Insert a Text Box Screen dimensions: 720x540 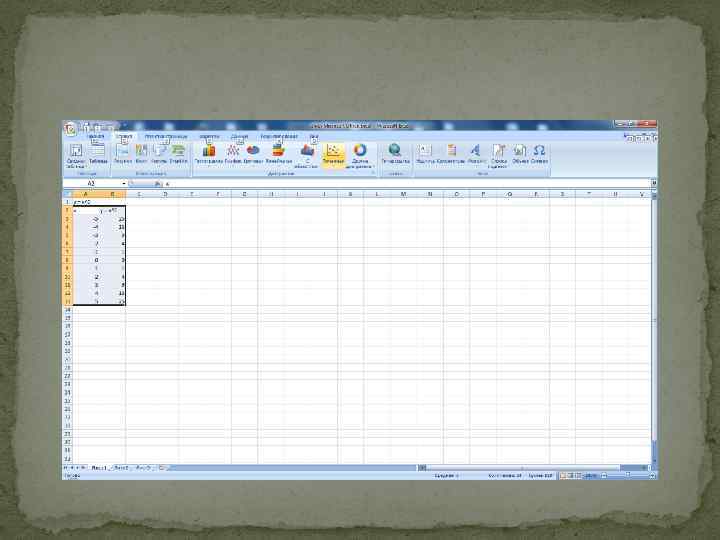(425, 154)
